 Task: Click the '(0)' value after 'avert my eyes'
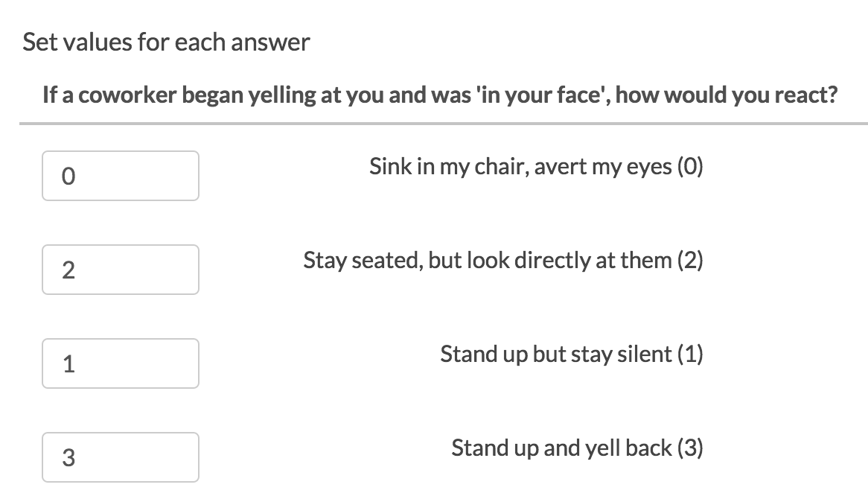coord(690,166)
